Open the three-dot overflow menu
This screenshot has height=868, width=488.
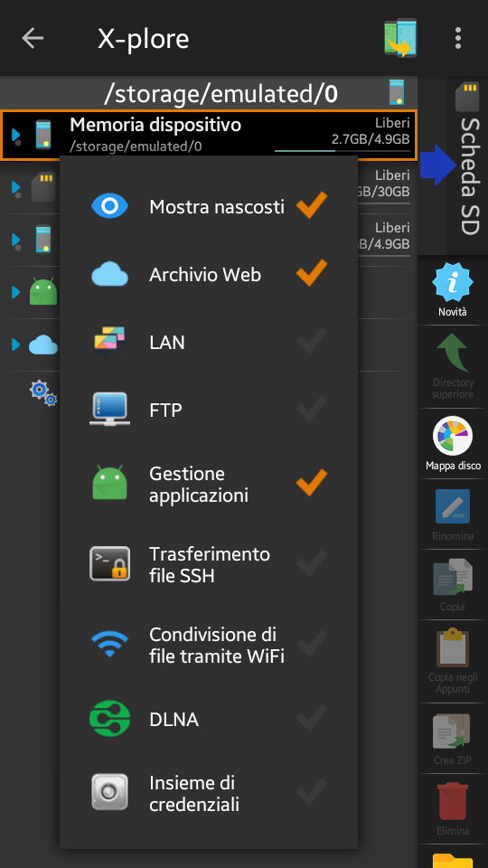(x=457, y=38)
